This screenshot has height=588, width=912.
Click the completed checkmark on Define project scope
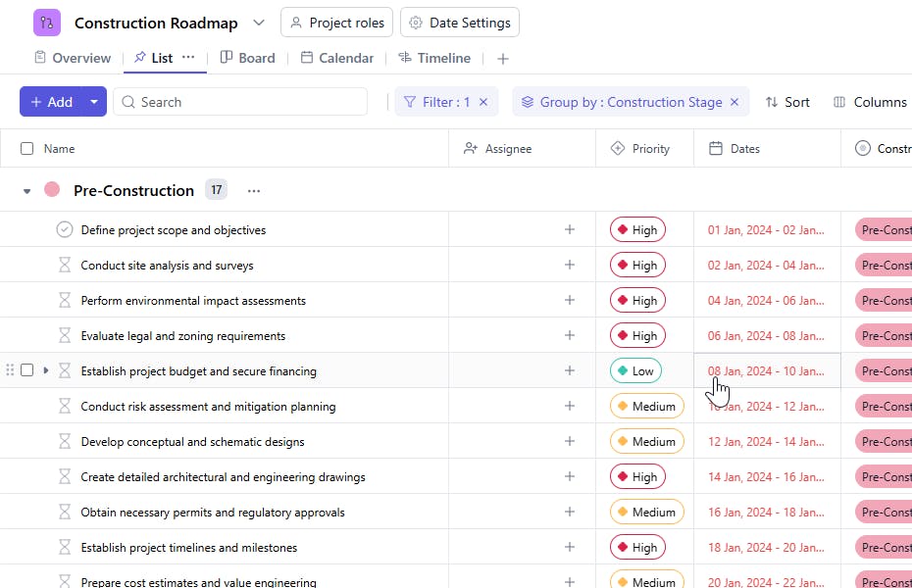click(x=65, y=230)
